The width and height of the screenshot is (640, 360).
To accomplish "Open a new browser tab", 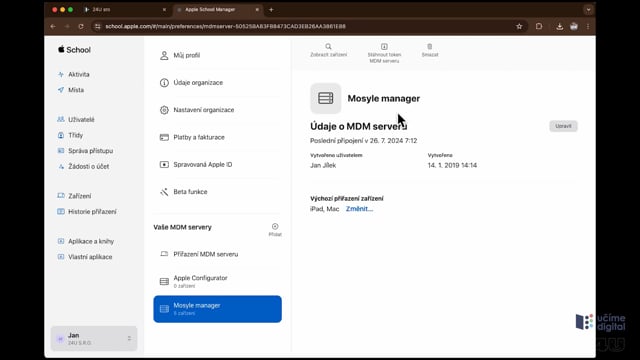I will click(x=271, y=9).
